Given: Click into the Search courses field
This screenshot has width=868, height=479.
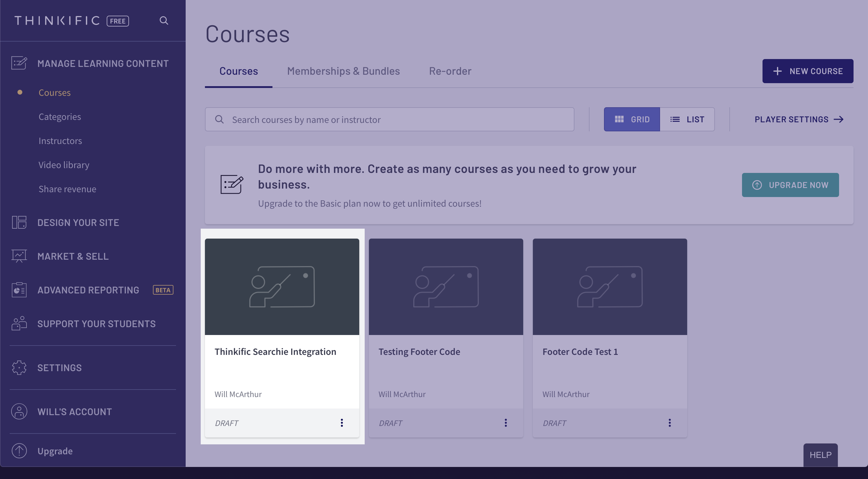Looking at the screenshot, I should click(389, 119).
